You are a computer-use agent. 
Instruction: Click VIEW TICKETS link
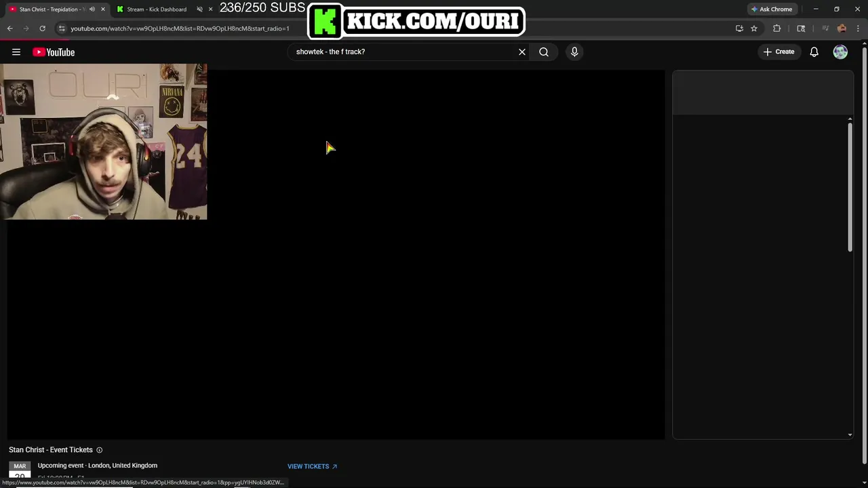(312, 466)
